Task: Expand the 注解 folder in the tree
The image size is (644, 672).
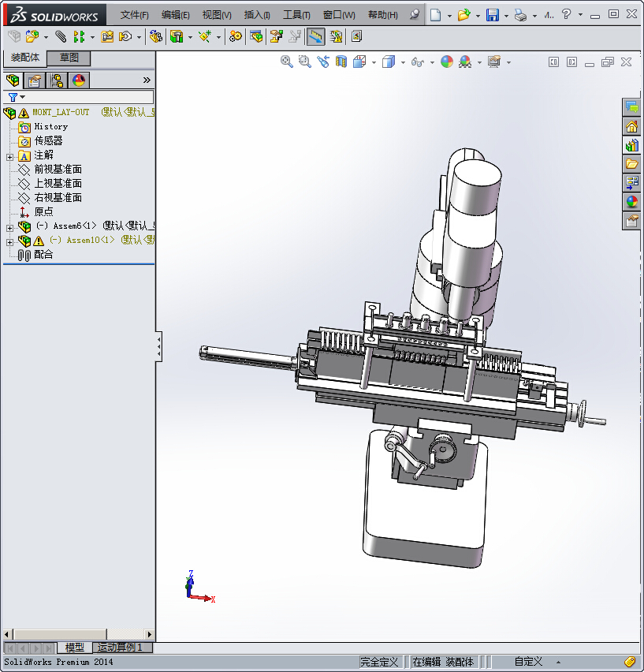Action: [x=9, y=156]
